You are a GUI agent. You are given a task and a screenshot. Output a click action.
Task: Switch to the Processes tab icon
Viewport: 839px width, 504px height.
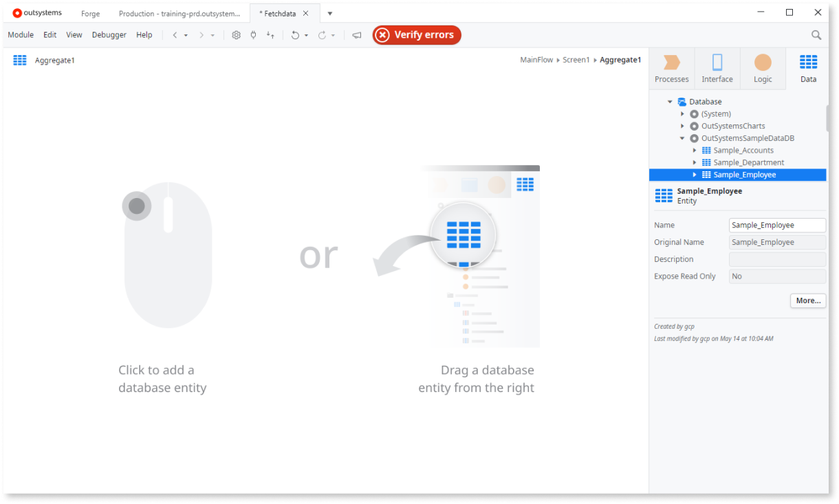point(671,67)
